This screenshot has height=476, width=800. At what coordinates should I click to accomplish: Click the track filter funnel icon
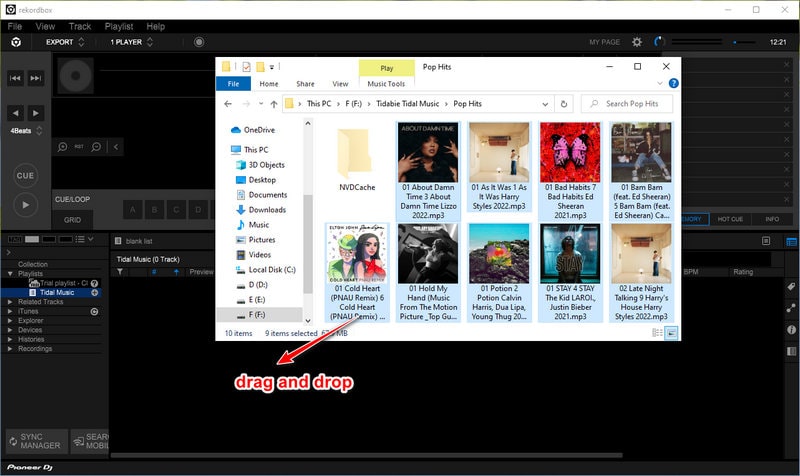click(120, 272)
